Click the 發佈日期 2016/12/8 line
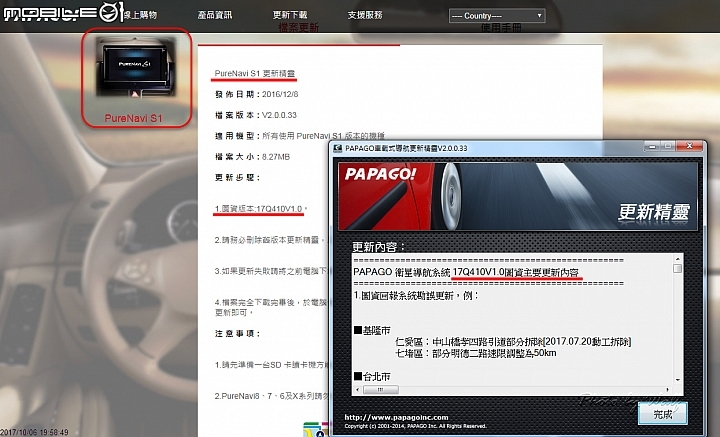Image resolution: width=720 pixels, height=437 pixels. [256, 94]
